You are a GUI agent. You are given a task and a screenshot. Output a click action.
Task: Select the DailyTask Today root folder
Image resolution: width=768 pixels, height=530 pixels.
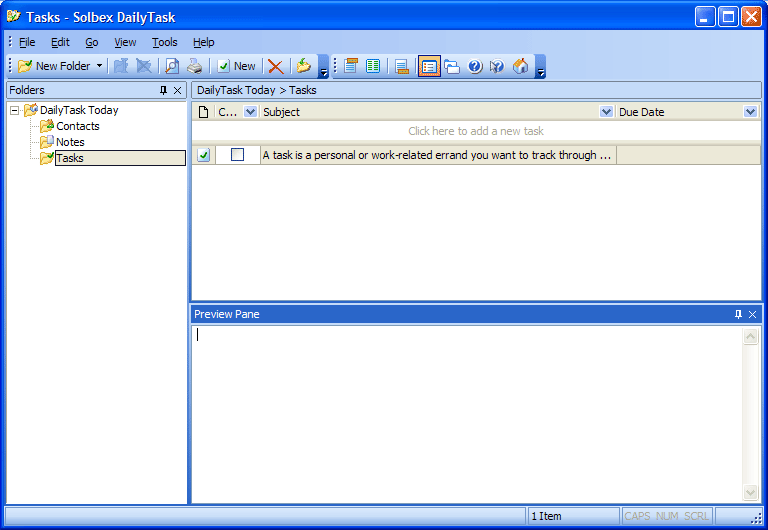click(79, 110)
